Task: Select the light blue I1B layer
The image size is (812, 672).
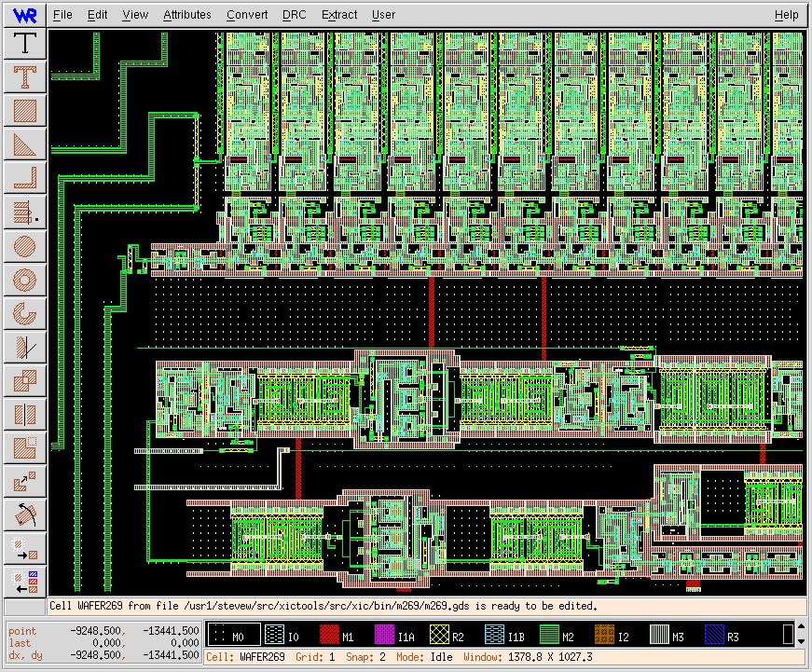Action: pyautogui.click(x=504, y=635)
